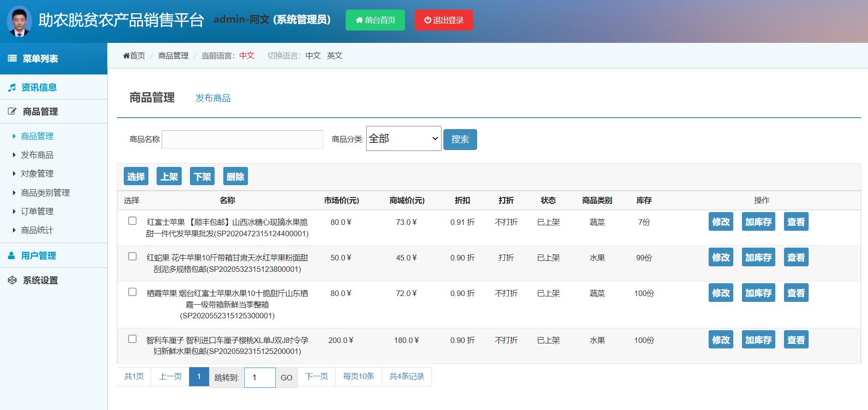This screenshot has width=868, height=410.
Task: Click the 搜索 search button
Action: [x=460, y=140]
